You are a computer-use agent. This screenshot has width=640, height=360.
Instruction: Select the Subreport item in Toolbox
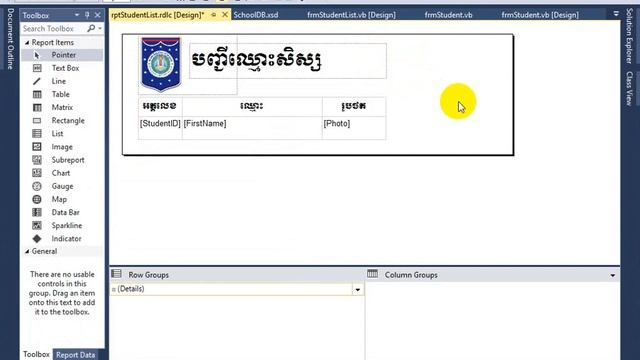click(62, 160)
